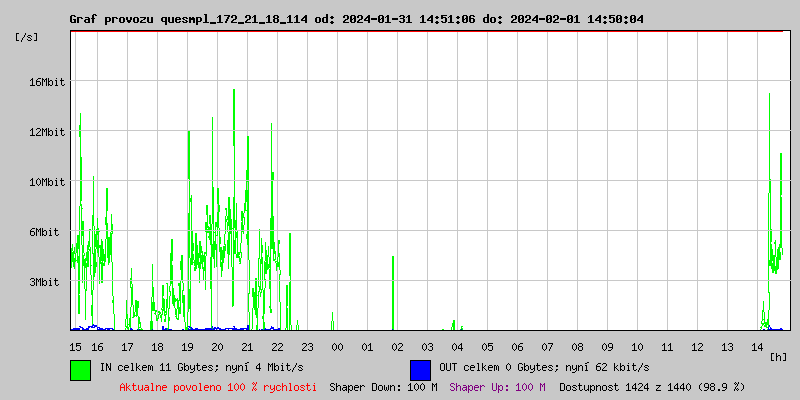Click the hour 20 x-axis label
Viewport: 800px width, 400px height.
point(217,347)
